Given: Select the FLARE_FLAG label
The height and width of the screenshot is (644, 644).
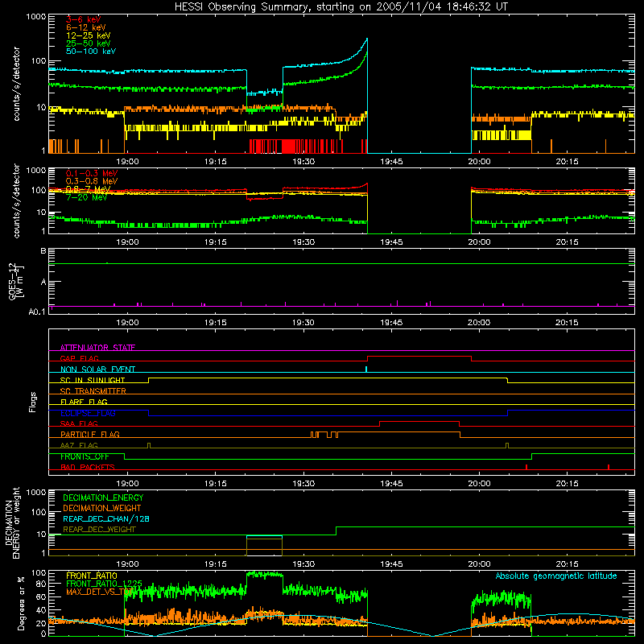Looking at the screenshot, I should (x=84, y=402).
